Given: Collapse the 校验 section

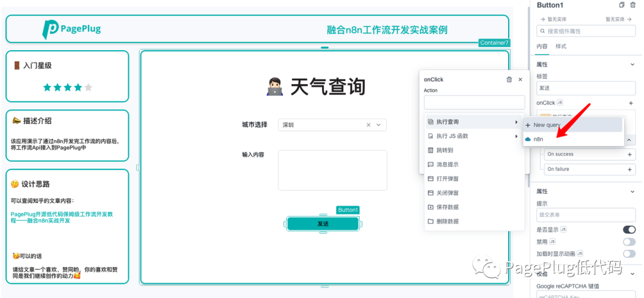Looking at the screenshot, I should 633,274.
